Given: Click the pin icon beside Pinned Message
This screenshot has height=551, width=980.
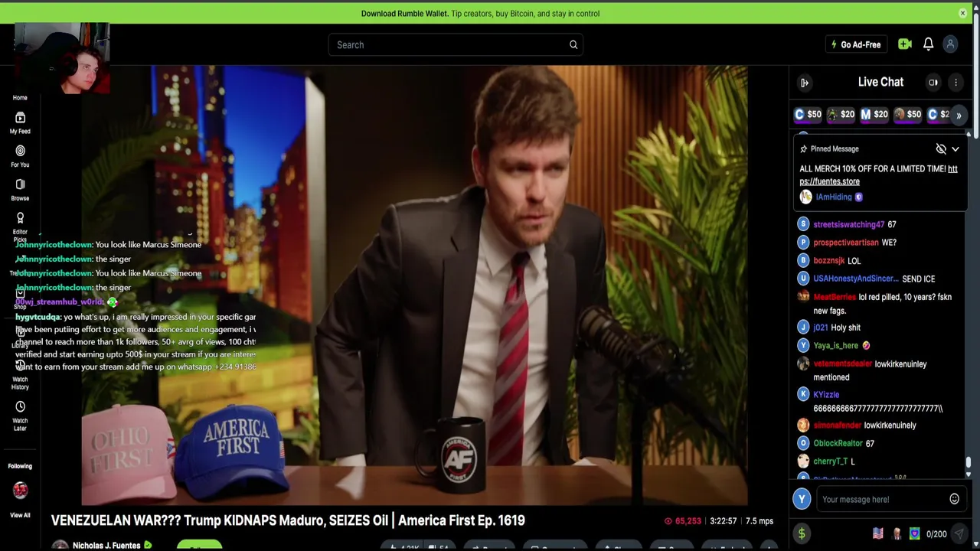Looking at the screenshot, I should [x=803, y=149].
